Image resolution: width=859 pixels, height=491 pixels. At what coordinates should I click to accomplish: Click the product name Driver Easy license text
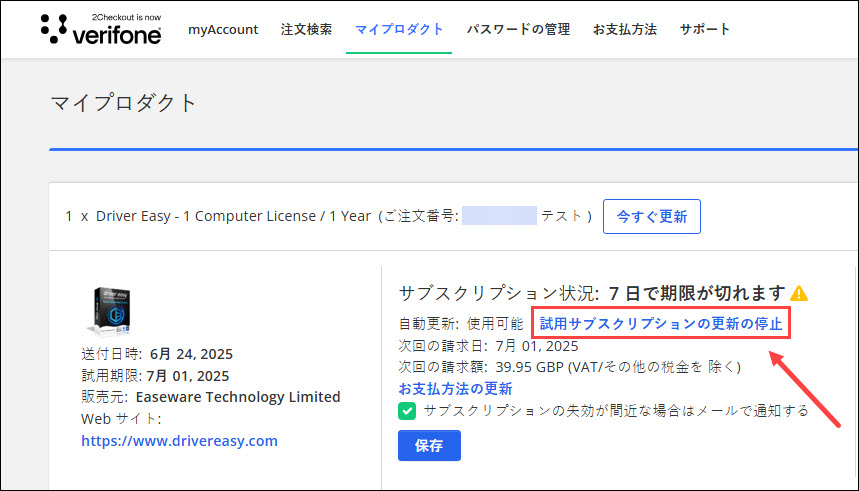233,216
